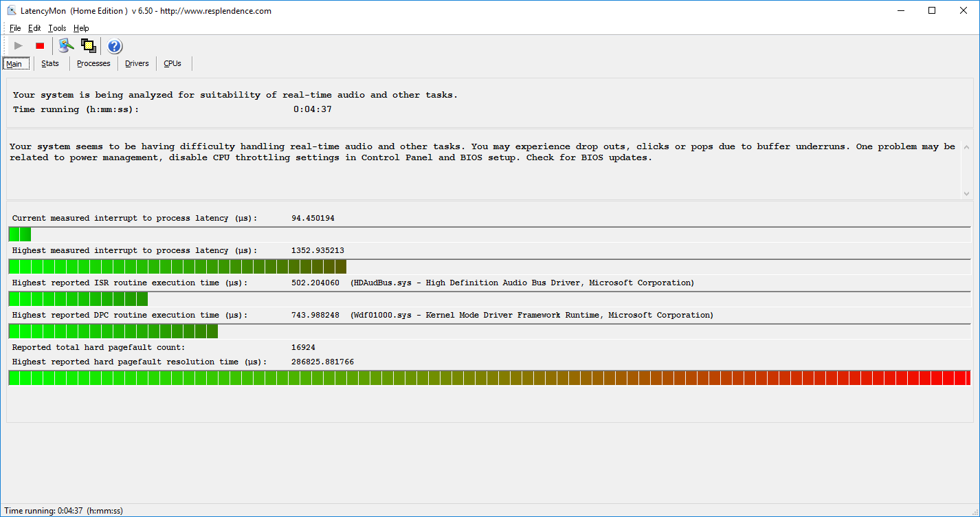980x517 pixels.
Task: Open the Help menu
Action: click(81, 28)
